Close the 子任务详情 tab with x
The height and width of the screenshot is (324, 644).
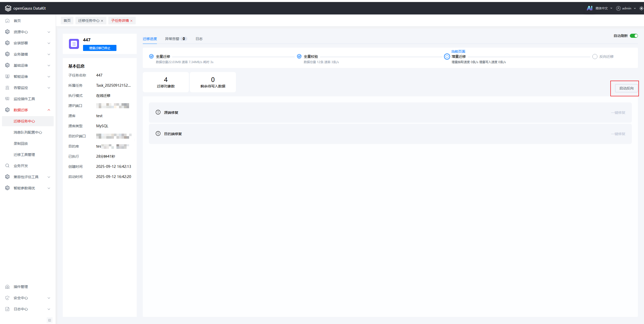click(131, 21)
